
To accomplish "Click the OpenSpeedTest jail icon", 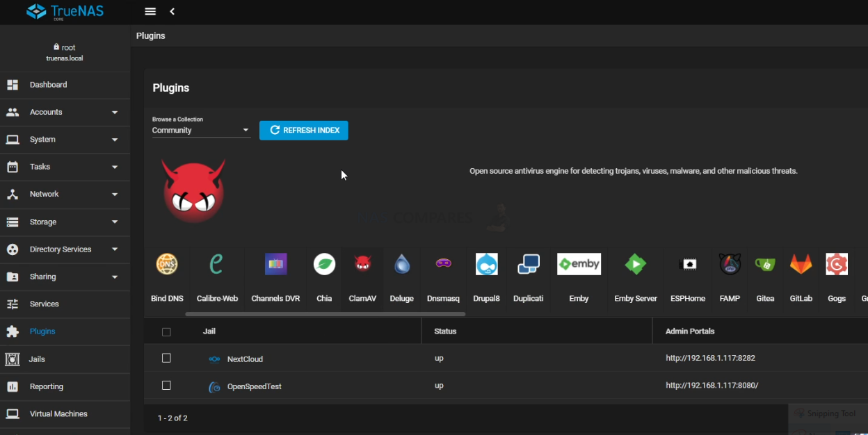I will [215, 386].
